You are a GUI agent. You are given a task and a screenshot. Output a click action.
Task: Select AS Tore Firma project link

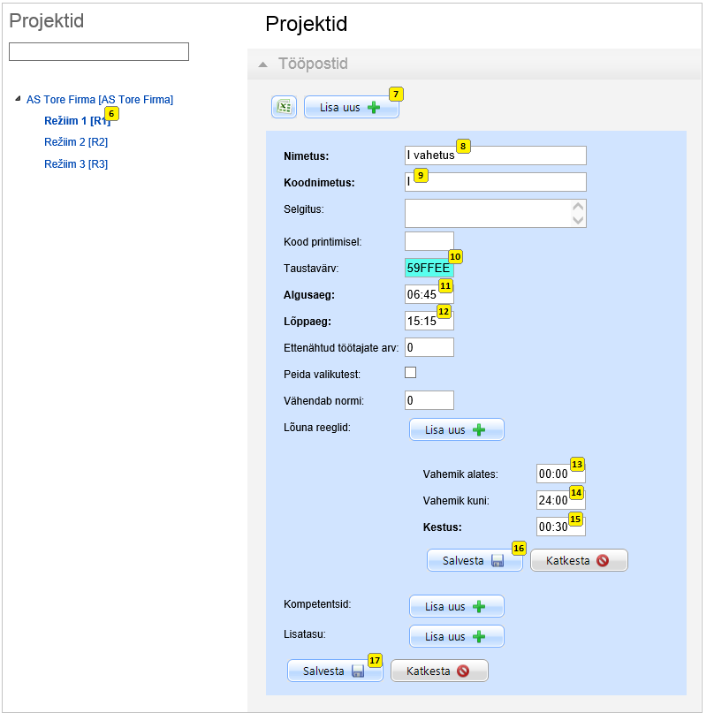click(x=100, y=100)
